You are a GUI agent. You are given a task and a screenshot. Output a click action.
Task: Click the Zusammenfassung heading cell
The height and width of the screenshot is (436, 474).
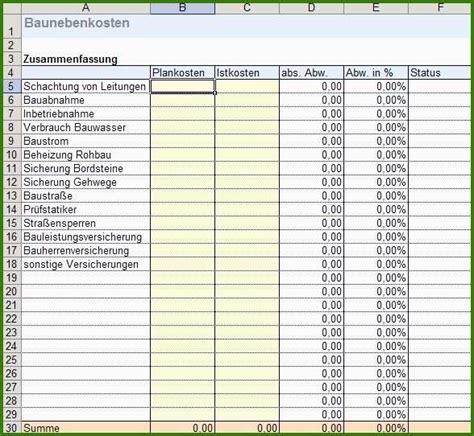coord(86,59)
